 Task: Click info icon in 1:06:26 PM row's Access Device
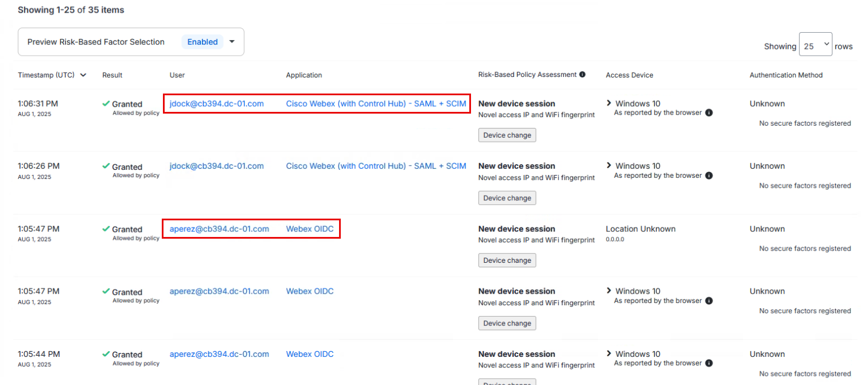tap(709, 176)
